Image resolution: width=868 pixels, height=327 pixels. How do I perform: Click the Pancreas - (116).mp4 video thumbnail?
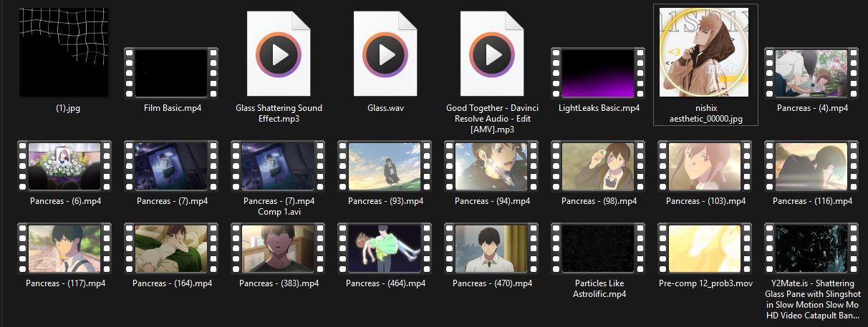(x=813, y=166)
